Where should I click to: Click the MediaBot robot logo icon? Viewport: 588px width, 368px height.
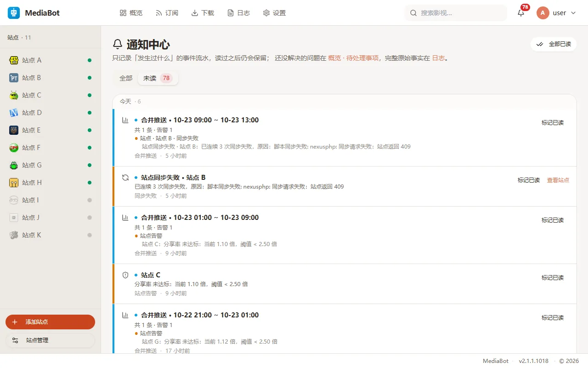[14, 13]
